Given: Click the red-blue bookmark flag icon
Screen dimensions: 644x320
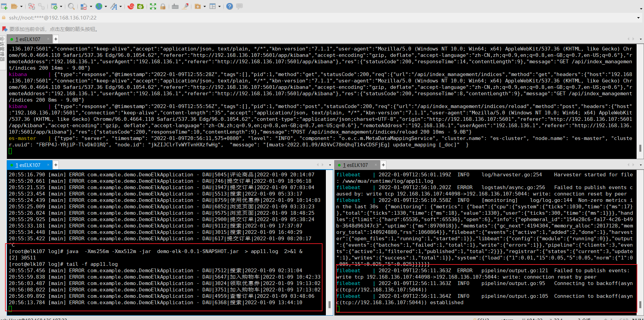Looking at the screenshot, I should coord(5,29).
